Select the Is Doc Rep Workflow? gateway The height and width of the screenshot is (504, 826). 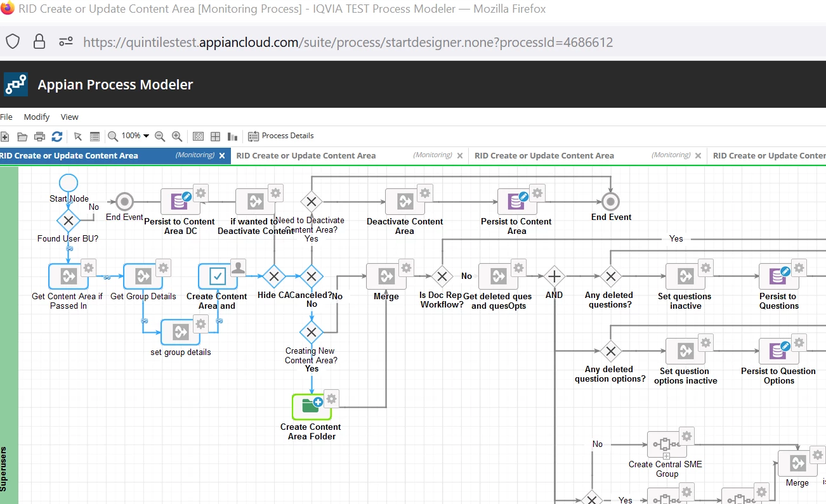pos(442,276)
